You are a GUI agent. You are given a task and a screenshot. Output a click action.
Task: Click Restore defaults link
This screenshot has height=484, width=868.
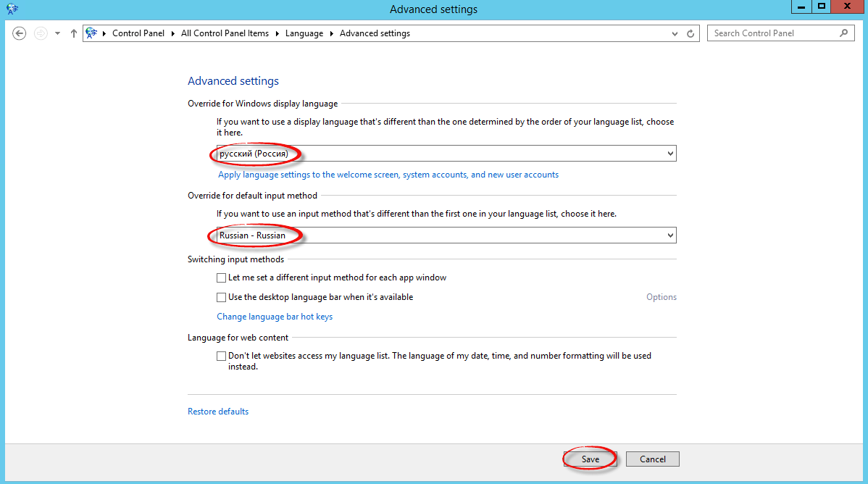pos(218,412)
